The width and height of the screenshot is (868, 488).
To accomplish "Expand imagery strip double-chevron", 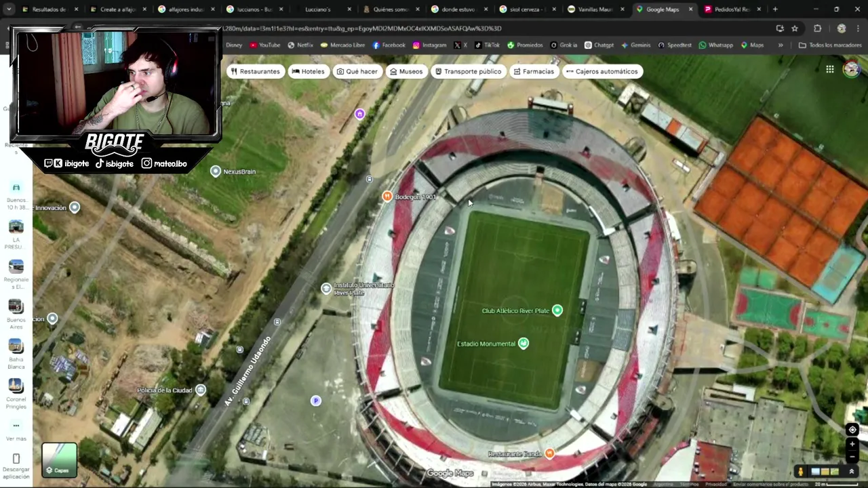I will click(852, 472).
